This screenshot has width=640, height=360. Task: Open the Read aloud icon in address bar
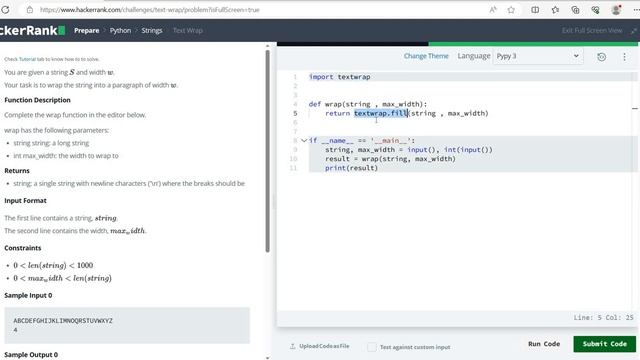pos(493,10)
